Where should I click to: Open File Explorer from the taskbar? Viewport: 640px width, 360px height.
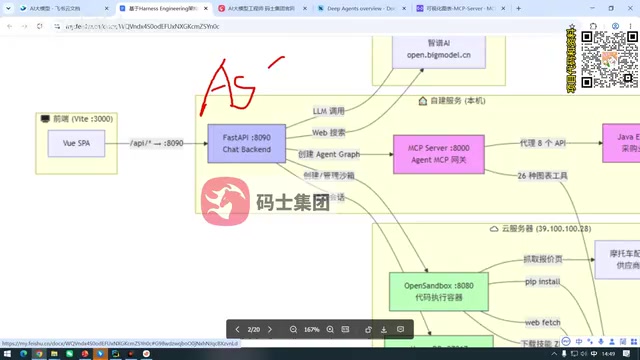(54, 353)
